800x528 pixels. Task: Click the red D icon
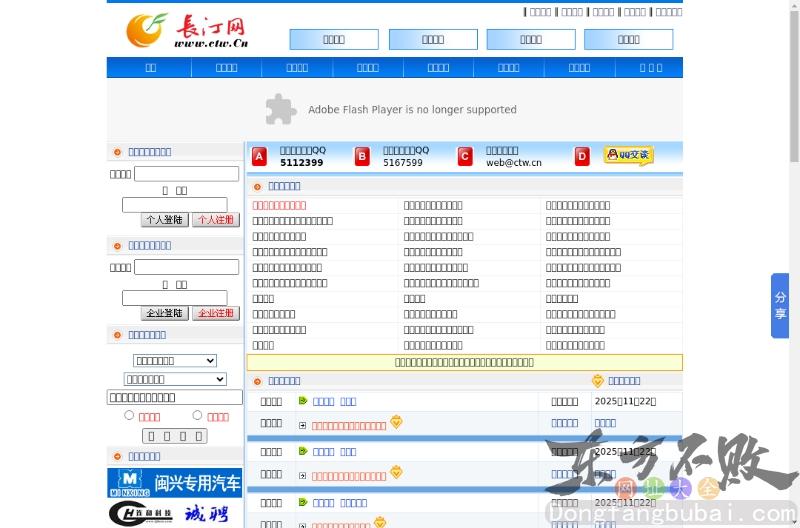[582, 157]
